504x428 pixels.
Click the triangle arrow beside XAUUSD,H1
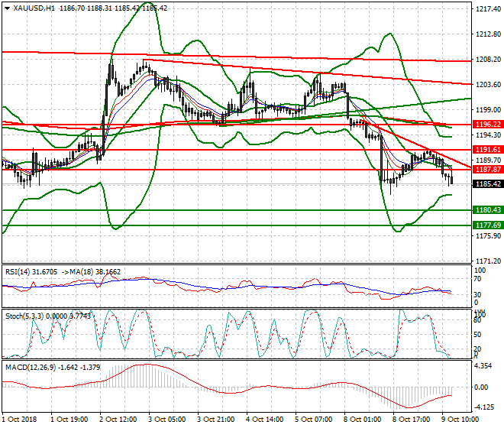(x=6, y=8)
